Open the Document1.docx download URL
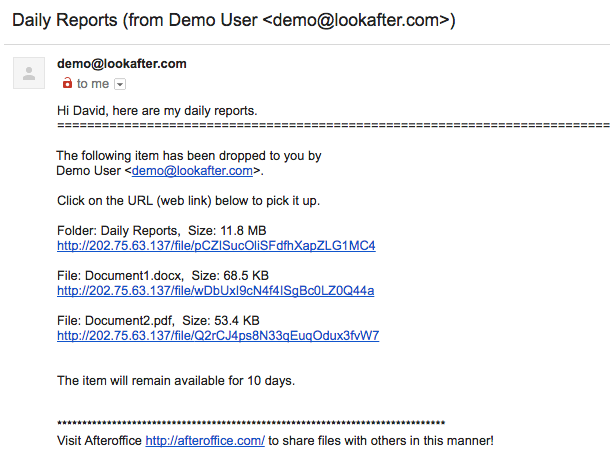Image resolution: width=610 pixels, height=461 pixels. 215,290
